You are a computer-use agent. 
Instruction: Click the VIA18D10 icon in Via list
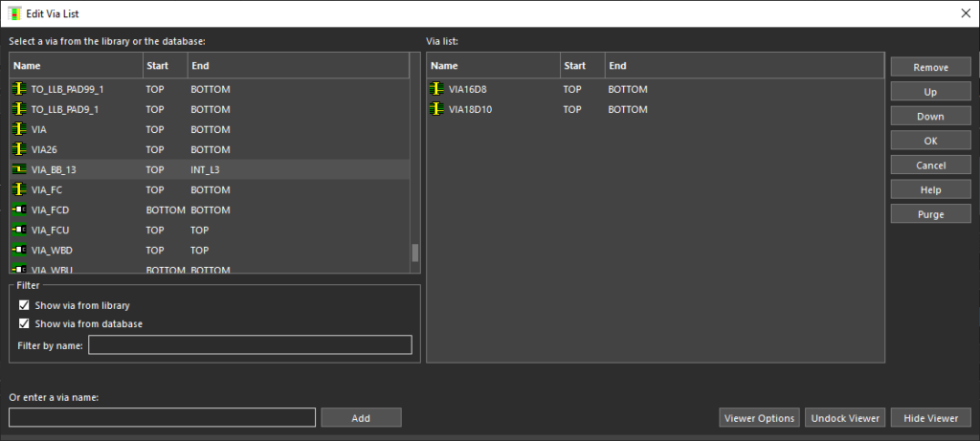435,109
